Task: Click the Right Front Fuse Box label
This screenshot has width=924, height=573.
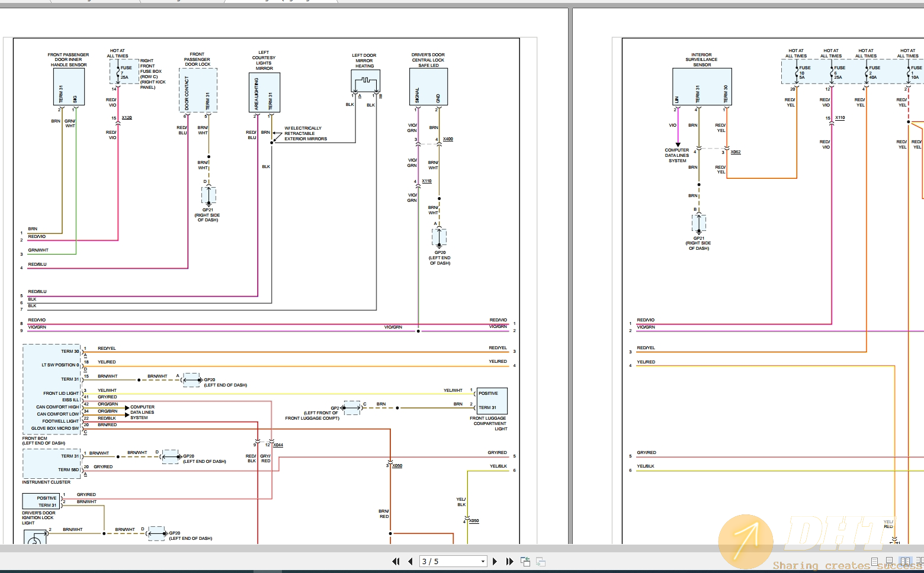Action: coord(152,74)
